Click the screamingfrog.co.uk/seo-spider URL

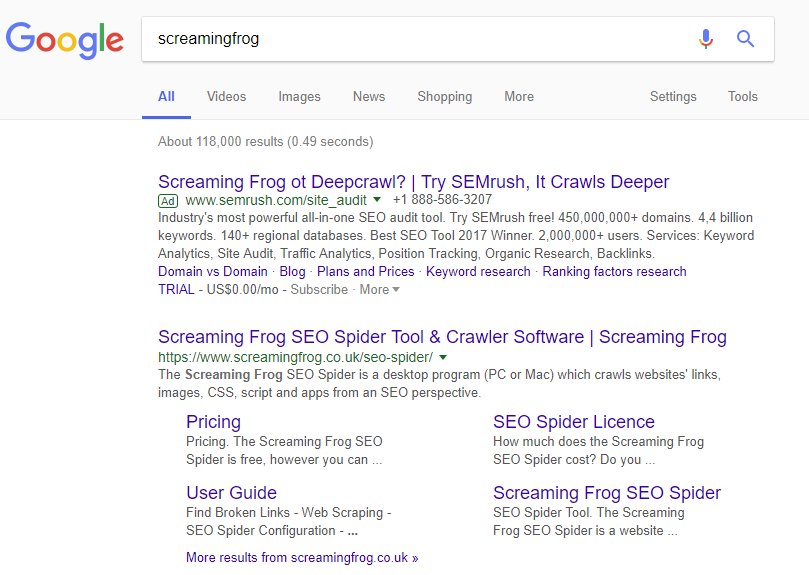tap(295, 357)
